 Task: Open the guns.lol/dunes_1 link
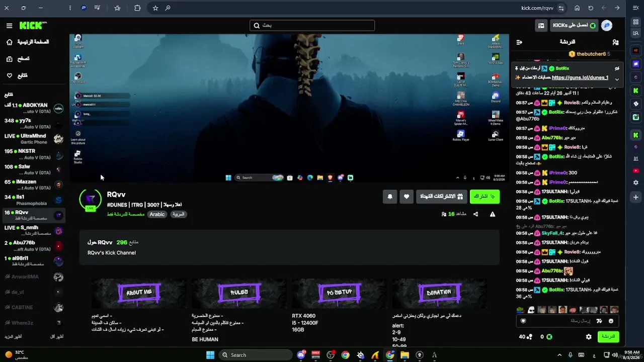pyautogui.click(x=580, y=78)
